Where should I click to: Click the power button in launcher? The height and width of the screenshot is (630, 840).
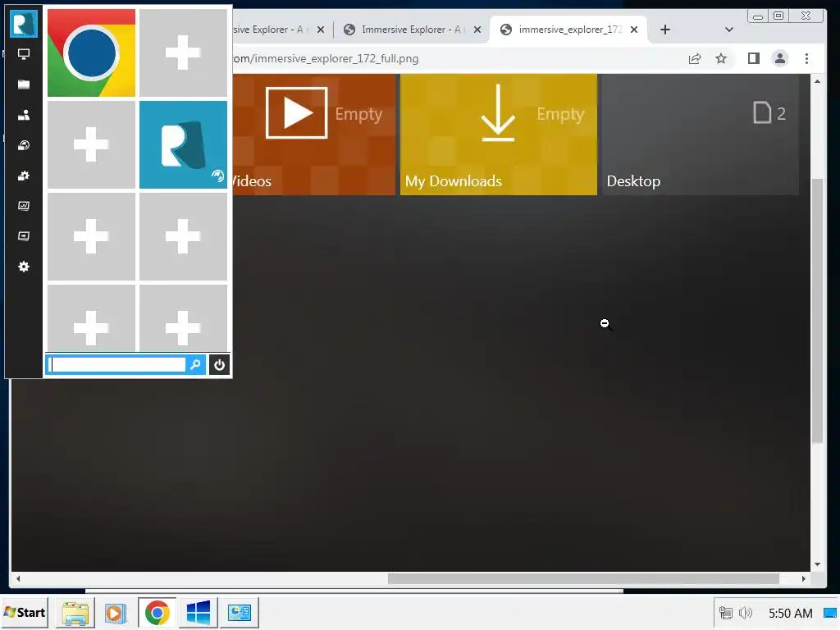click(x=219, y=365)
